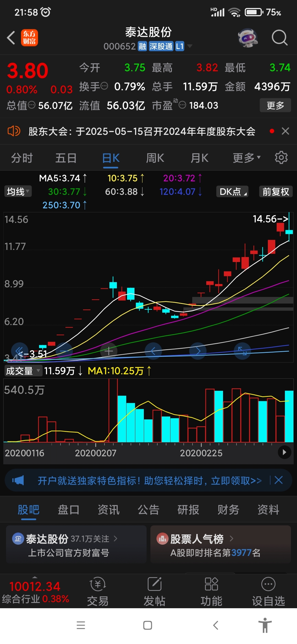Tap the Android home button
Image resolution: width=297 pixels, height=644 pixels.
148,625
